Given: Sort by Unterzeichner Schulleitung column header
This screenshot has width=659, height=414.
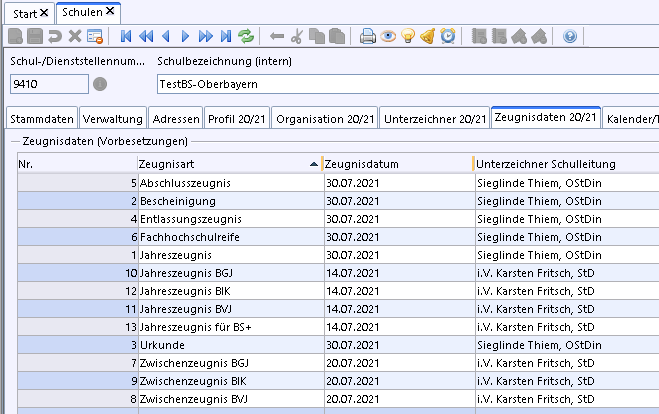Looking at the screenshot, I should (x=567, y=164).
